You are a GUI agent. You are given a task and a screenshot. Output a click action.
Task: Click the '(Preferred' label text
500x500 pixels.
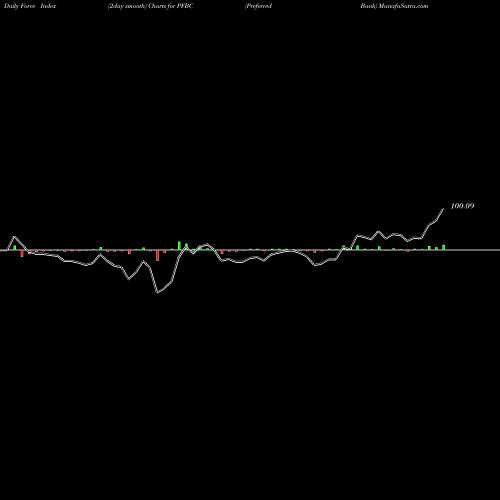[x=259, y=6]
